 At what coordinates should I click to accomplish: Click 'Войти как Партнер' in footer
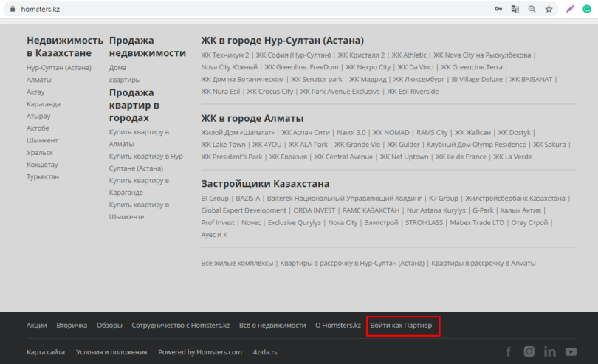[x=403, y=325]
